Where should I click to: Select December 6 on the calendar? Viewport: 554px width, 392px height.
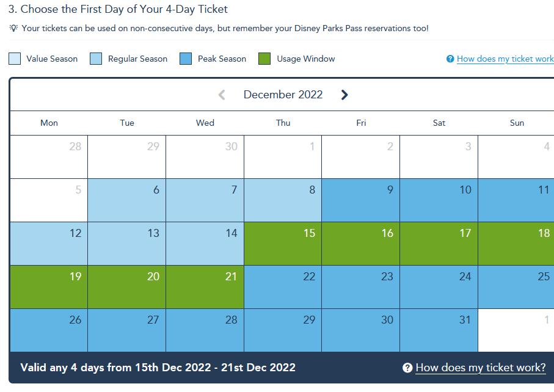coord(127,200)
